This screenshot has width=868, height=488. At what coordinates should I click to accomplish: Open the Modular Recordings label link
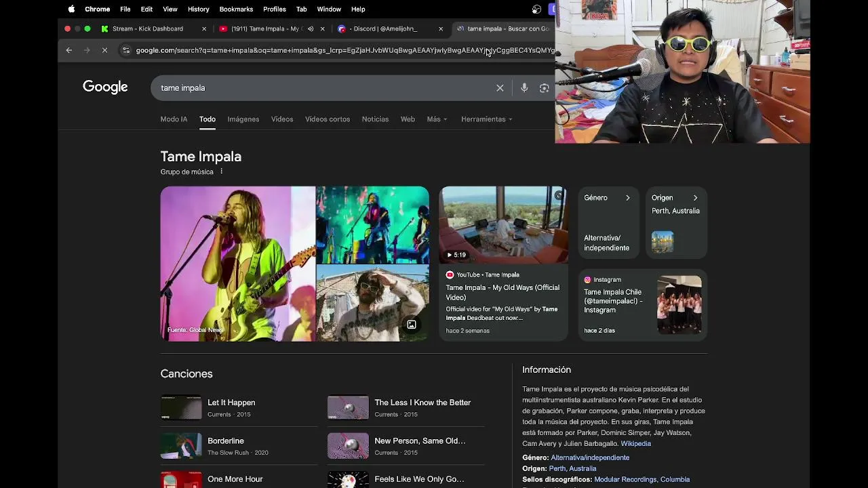point(625,479)
